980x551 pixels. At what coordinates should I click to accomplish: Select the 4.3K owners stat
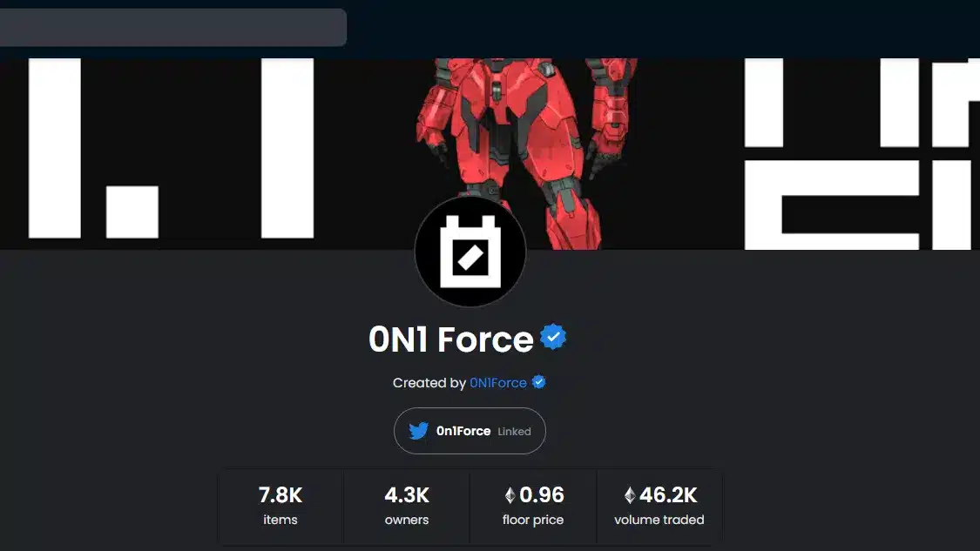[x=407, y=506]
